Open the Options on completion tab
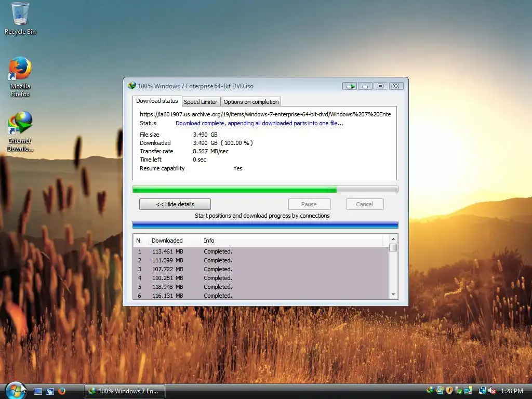532x399 pixels. point(251,102)
